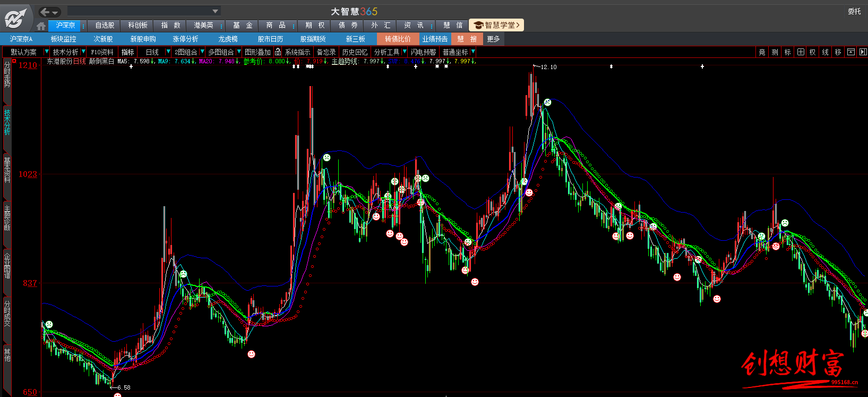Open 涨停分析 in the submenu bar

point(185,39)
